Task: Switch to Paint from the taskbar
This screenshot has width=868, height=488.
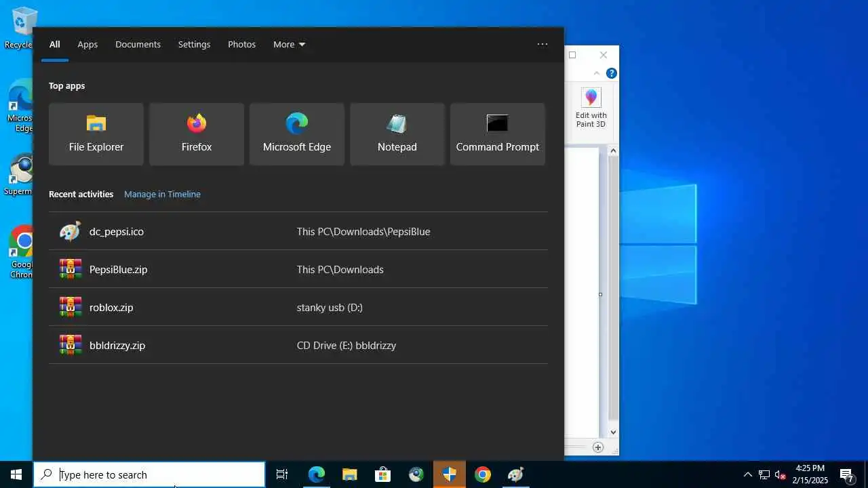Action: tap(516, 474)
